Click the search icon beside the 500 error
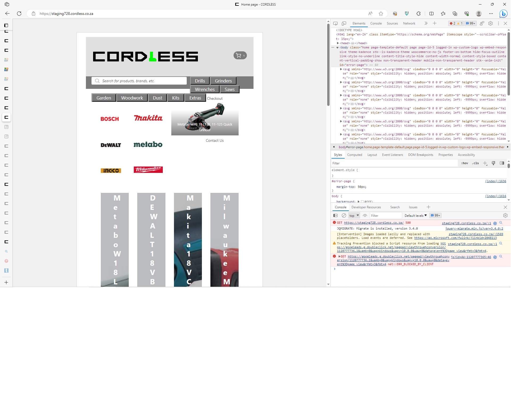This screenshot has width=532, height=399. (501, 223)
